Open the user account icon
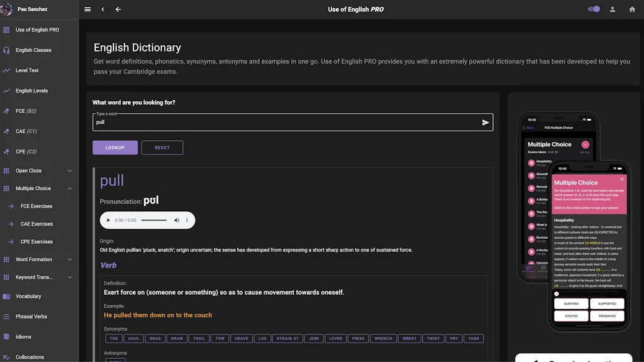This screenshot has height=362, width=644. 613,9
